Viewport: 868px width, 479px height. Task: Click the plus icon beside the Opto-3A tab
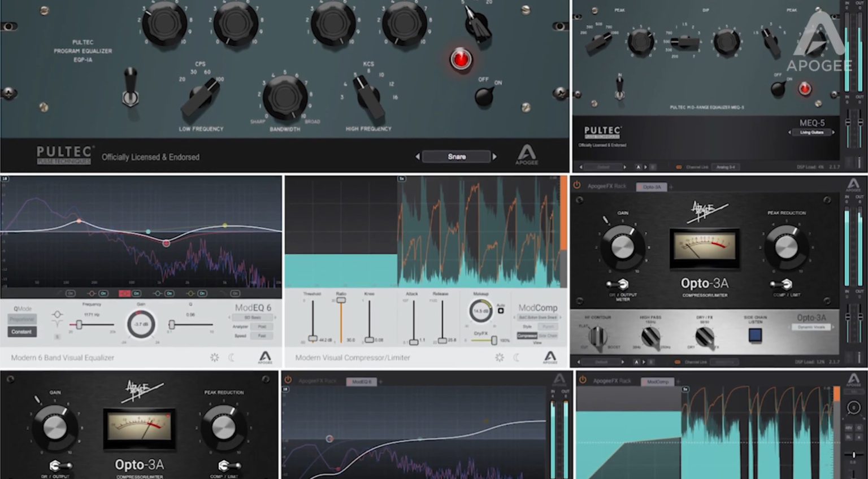click(x=671, y=186)
